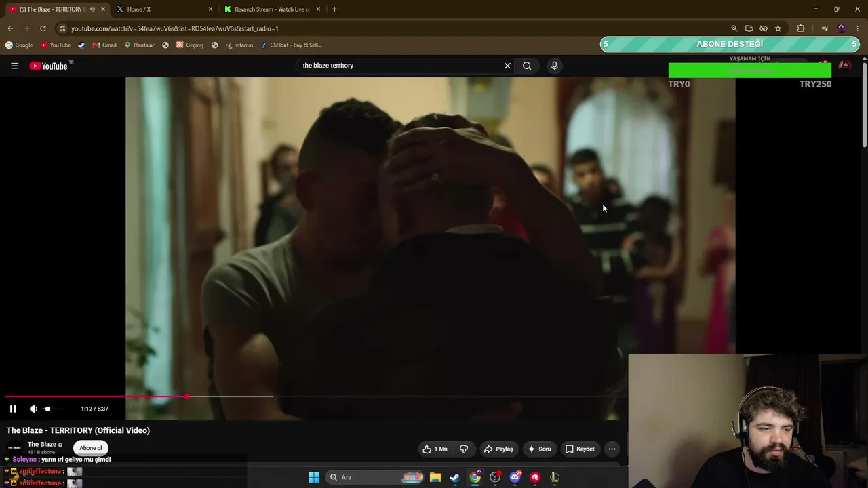Open the Windows Start menu
The height and width of the screenshot is (488, 868).
pyautogui.click(x=313, y=477)
